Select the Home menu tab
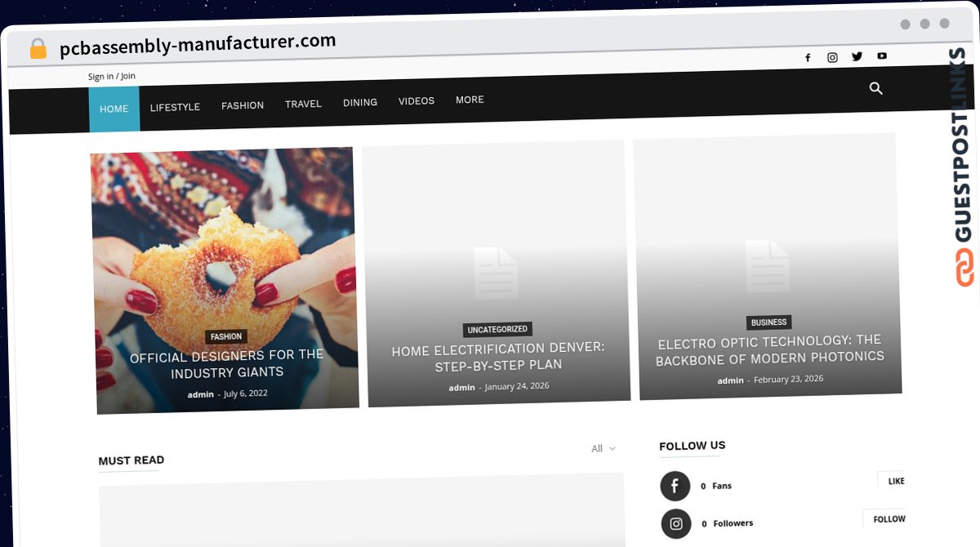Screen dimensions: 980x547 tap(114, 109)
